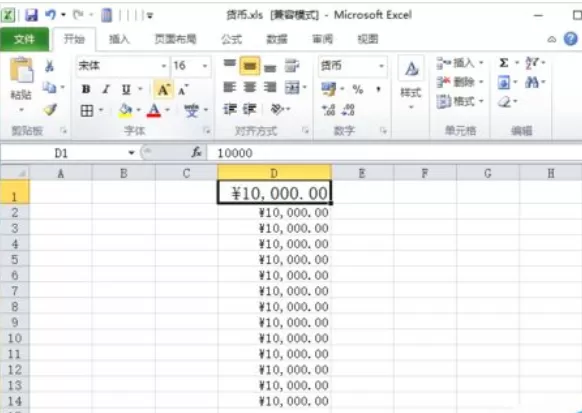Image resolution: width=582 pixels, height=413 pixels.
Task: Open the customize quick access toolbar arrow
Action: point(150,16)
